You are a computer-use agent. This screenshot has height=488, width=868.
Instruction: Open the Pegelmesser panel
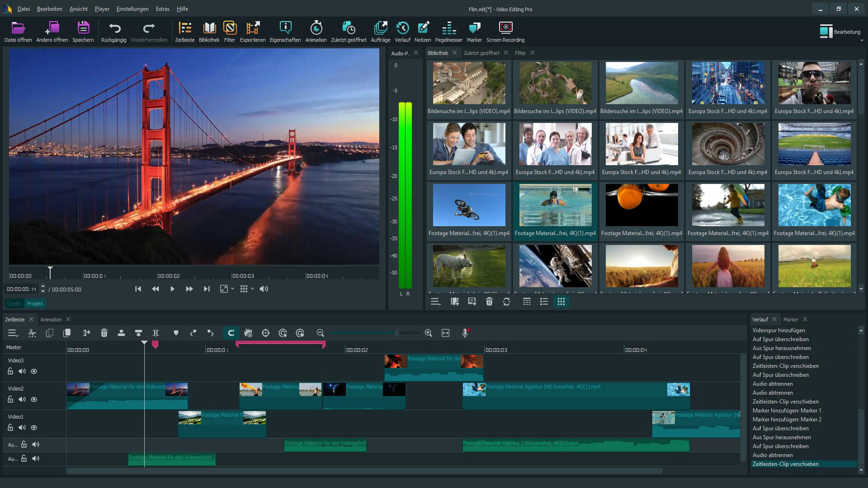tap(449, 30)
